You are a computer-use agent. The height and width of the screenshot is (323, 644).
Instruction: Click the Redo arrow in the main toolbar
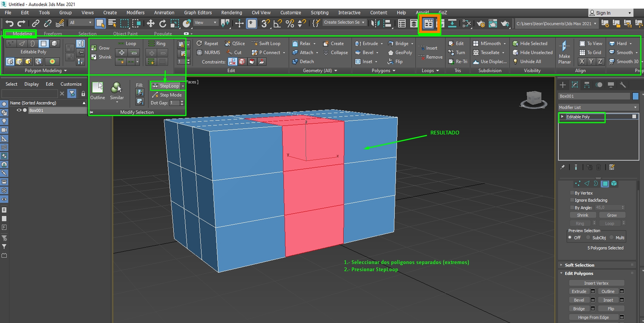tap(21, 23)
